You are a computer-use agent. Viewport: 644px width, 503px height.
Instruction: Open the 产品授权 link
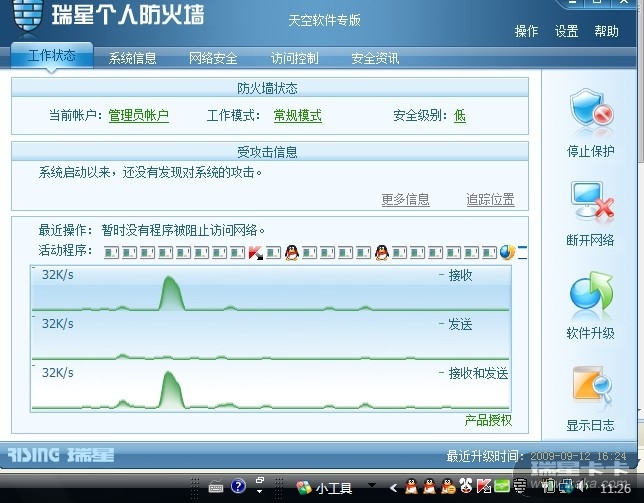[x=488, y=420]
